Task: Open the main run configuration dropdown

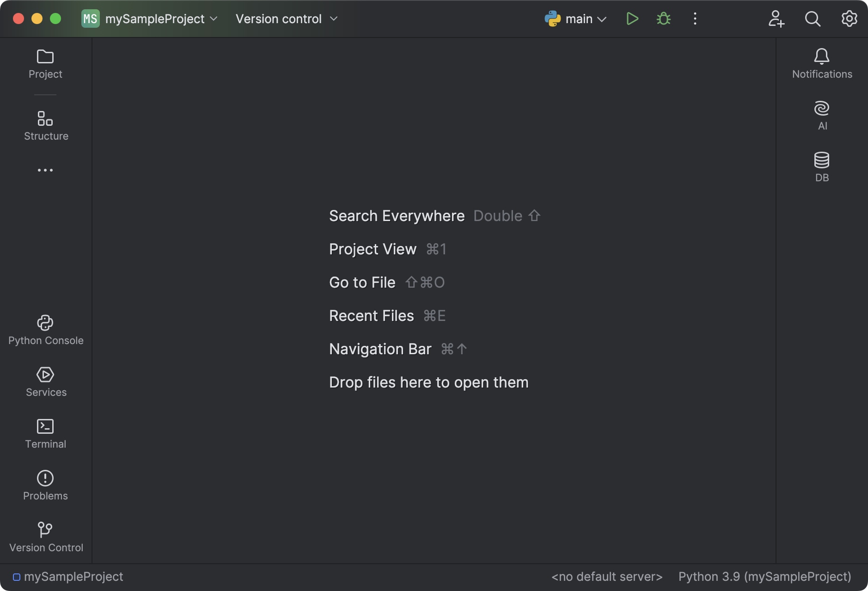Action: point(576,18)
